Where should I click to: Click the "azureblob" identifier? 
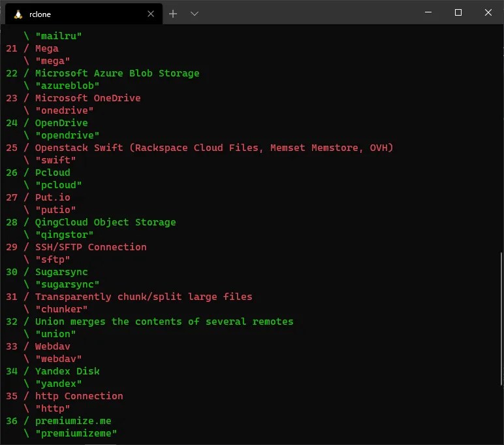click(x=67, y=86)
